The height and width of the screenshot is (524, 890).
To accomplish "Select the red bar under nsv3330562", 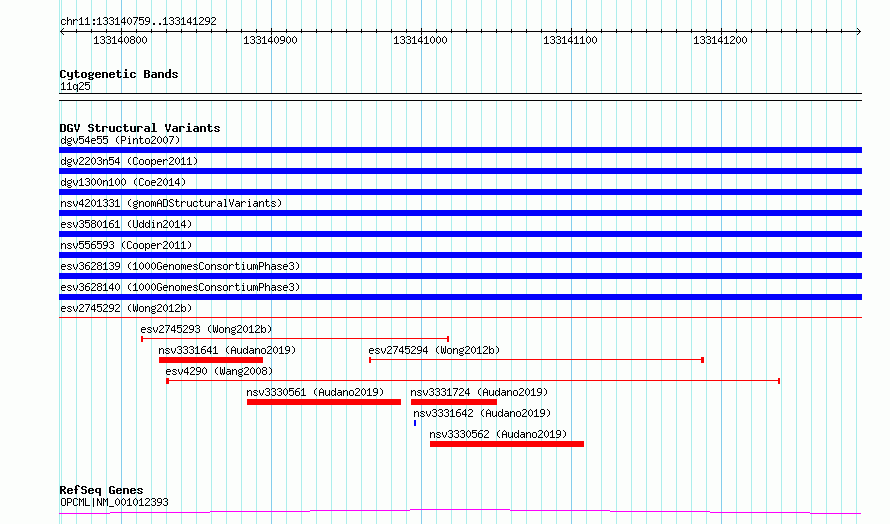I will (507, 444).
